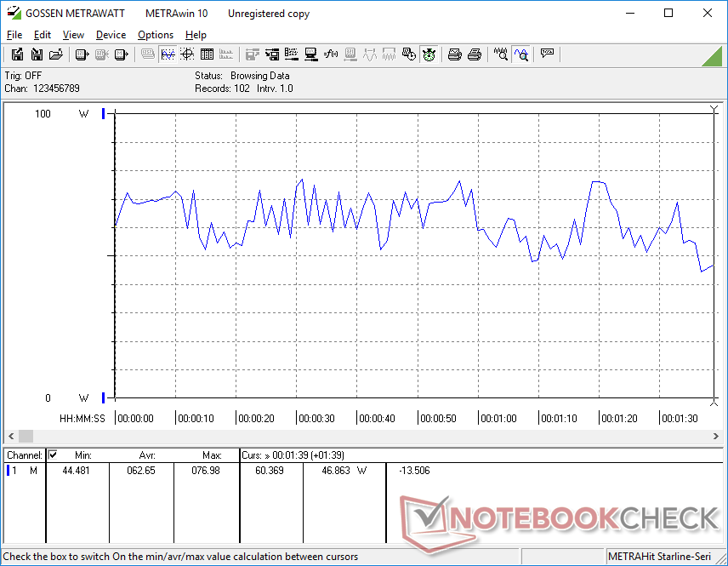Open a file with the folder icon
728x566 pixels.
pyautogui.click(x=56, y=54)
